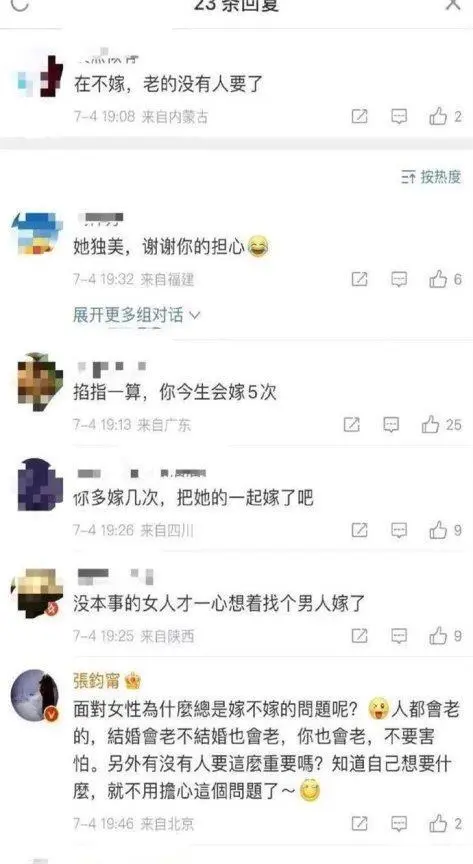Open reply box for '她独美' comment
The image size is (473, 864).
tap(399, 280)
